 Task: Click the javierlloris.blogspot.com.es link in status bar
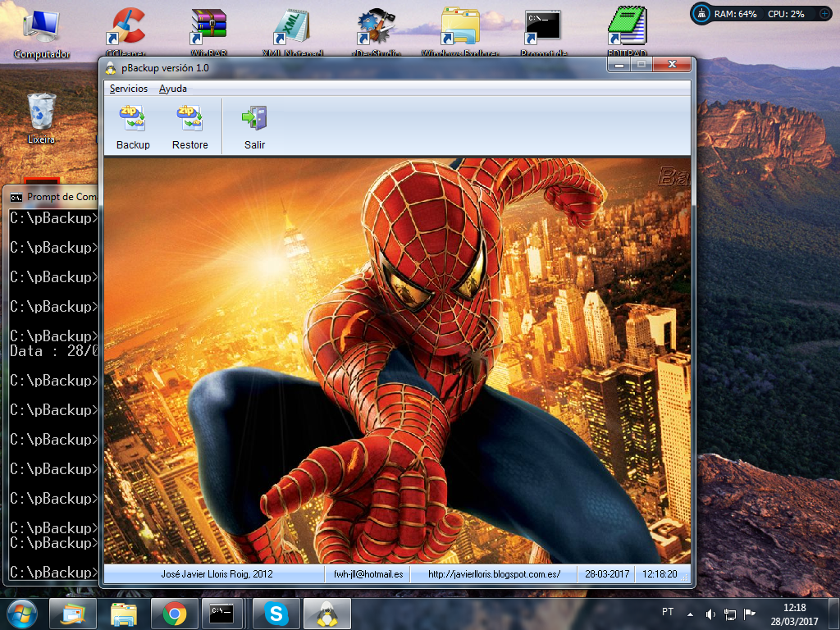[x=494, y=574]
